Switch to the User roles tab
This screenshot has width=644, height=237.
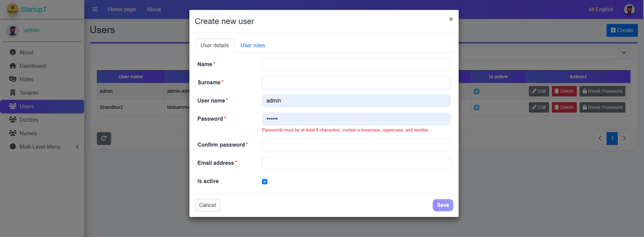253,45
